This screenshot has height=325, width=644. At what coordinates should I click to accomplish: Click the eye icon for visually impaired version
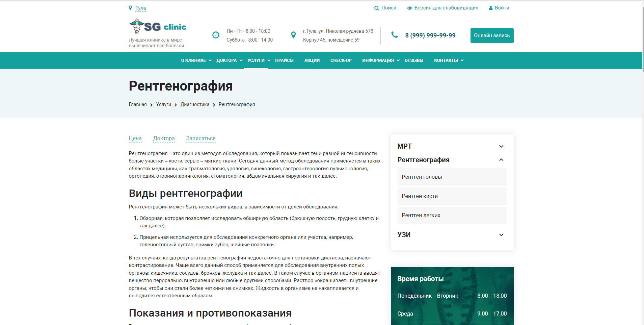[409, 8]
